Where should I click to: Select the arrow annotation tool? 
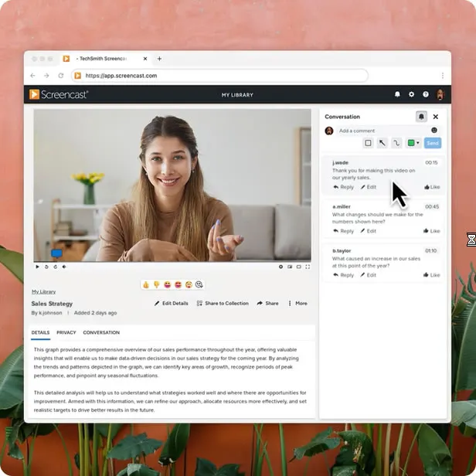click(x=382, y=143)
